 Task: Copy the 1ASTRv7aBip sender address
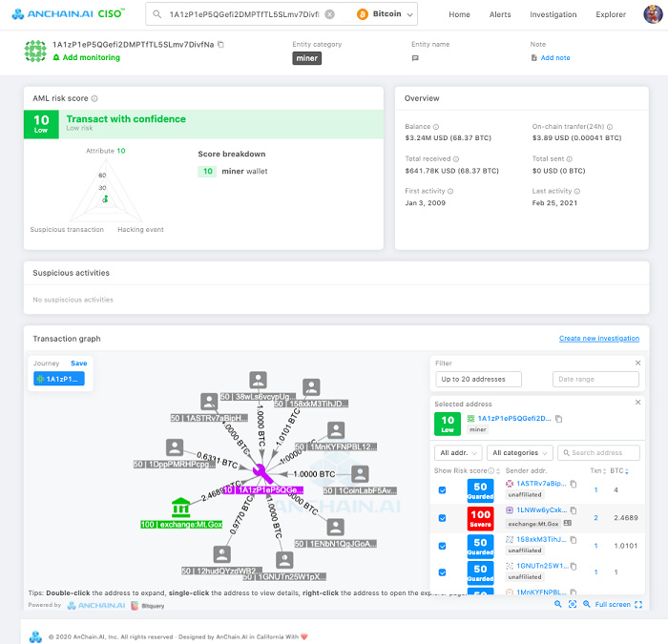coord(574,484)
